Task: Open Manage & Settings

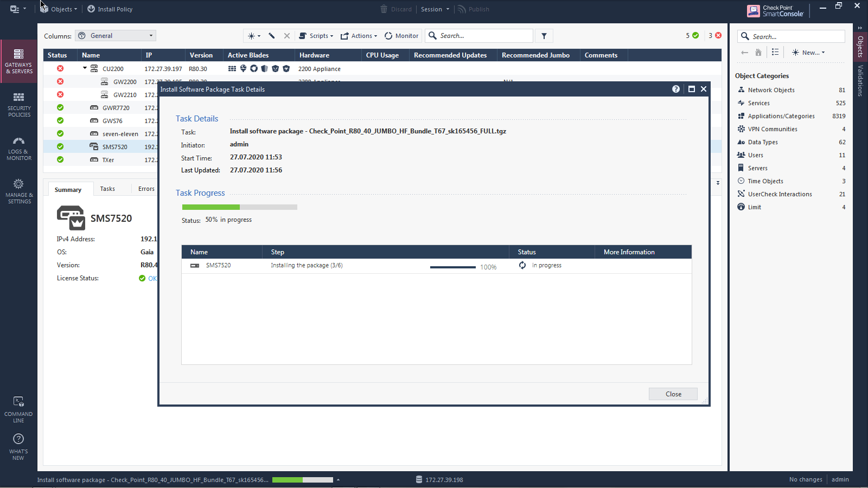Action: tap(18, 191)
